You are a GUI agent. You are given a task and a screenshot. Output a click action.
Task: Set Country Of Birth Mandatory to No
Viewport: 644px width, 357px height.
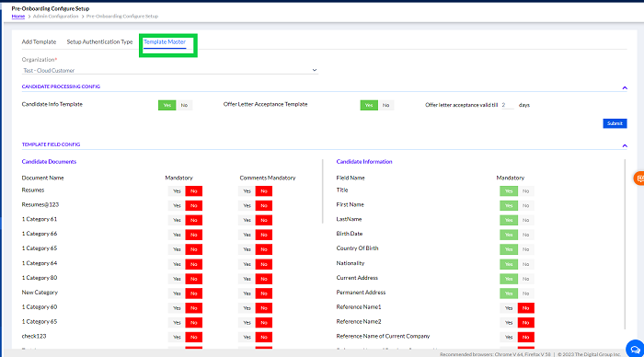[x=525, y=249]
